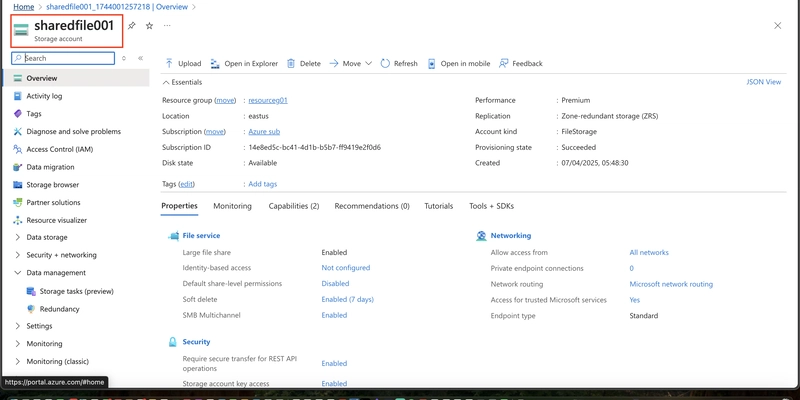Send Feedback from the toolbar
This screenshot has height=400, width=800.
coord(520,64)
